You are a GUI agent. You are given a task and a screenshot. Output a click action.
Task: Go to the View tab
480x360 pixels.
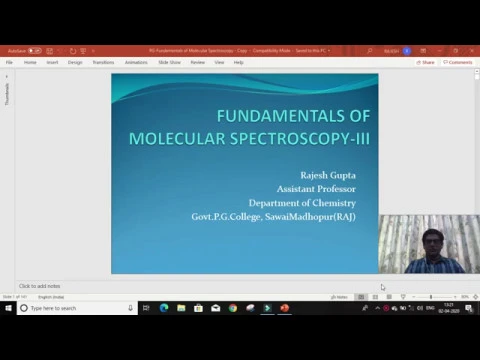click(x=219, y=62)
